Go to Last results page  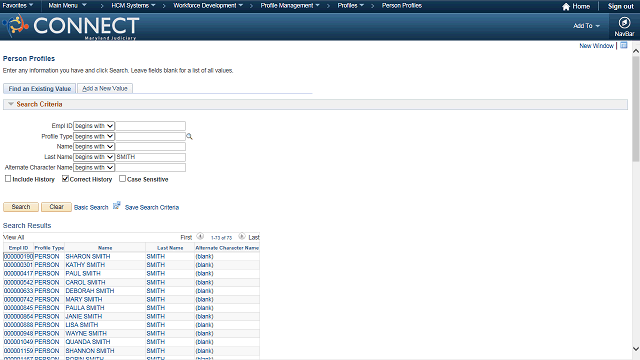254,237
